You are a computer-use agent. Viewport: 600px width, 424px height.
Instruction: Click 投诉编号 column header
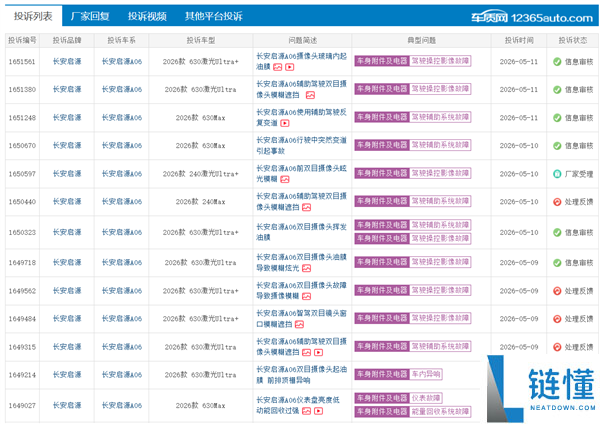(23, 41)
